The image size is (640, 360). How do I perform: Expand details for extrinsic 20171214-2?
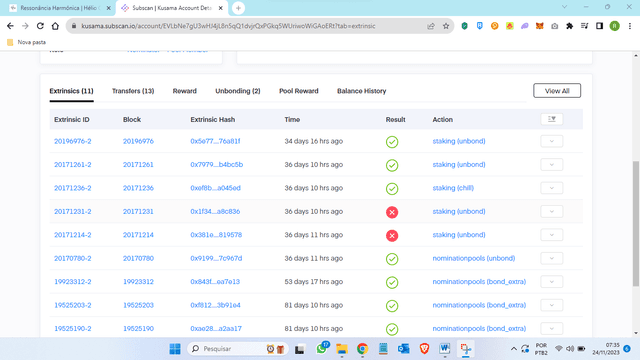click(x=552, y=235)
